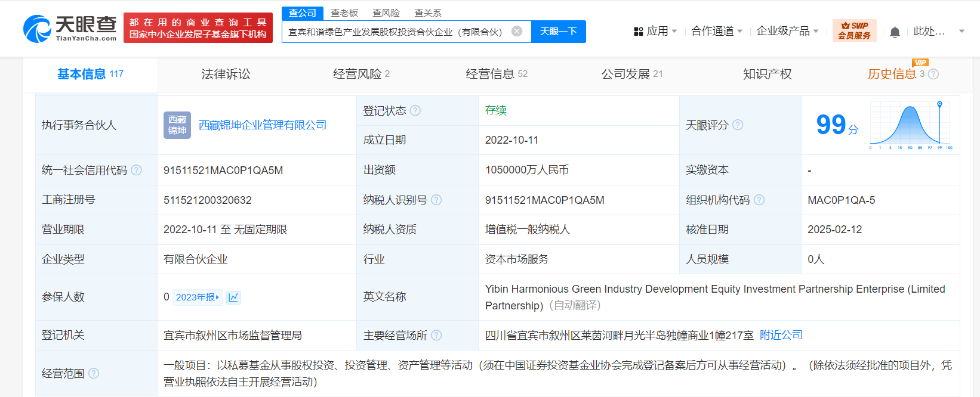Click the help icon beside 统一社会信用代码

tap(137, 170)
